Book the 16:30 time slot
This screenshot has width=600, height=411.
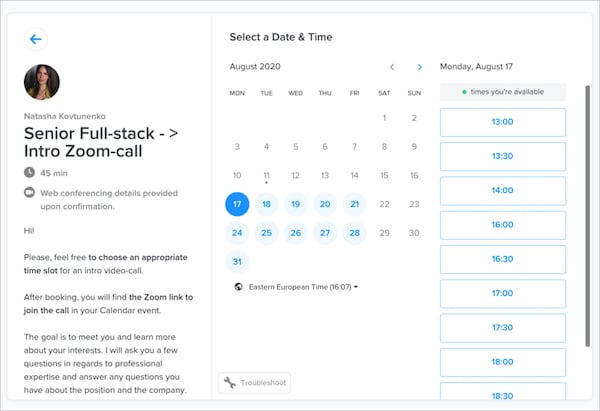[502, 259]
